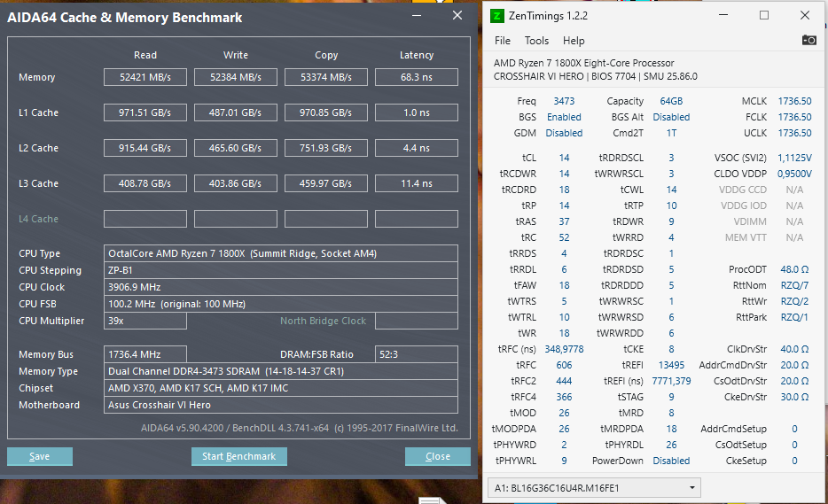828x504 pixels.
Task: Click the L3 Cache Copy 459.97 GB/s field
Action: click(x=326, y=183)
